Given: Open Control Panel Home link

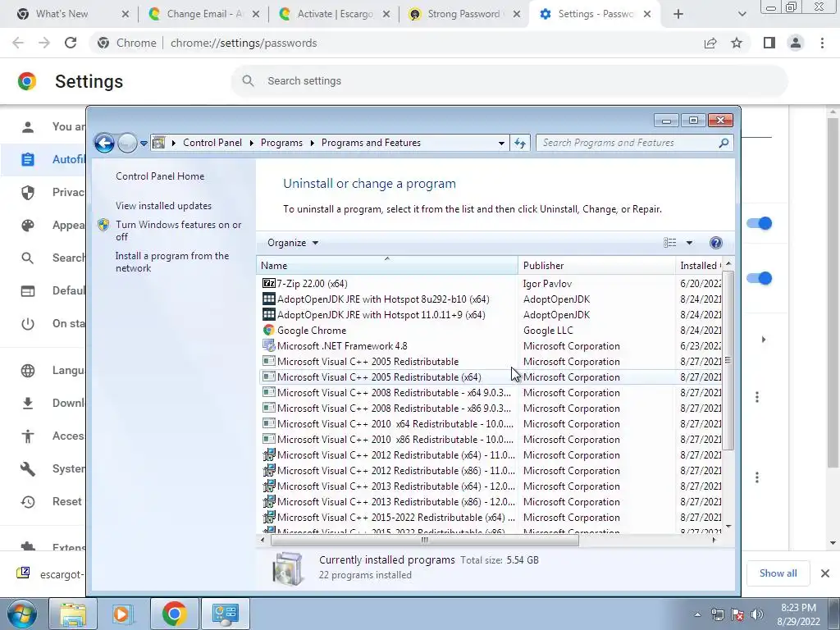Looking at the screenshot, I should pyautogui.click(x=160, y=176).
